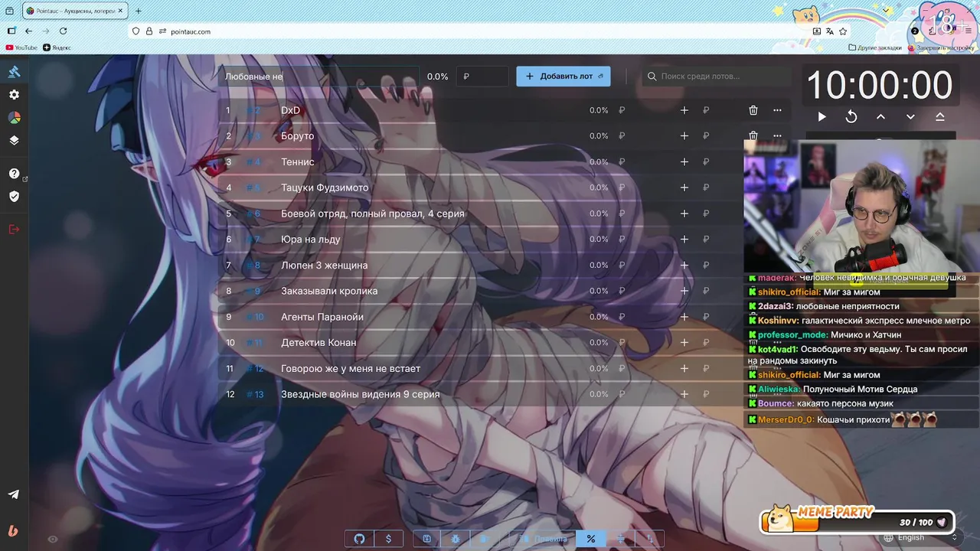This screenshot has width=980, height=551.
Task: Click the streamer webcam overlay
Action: tap(861, 205)
